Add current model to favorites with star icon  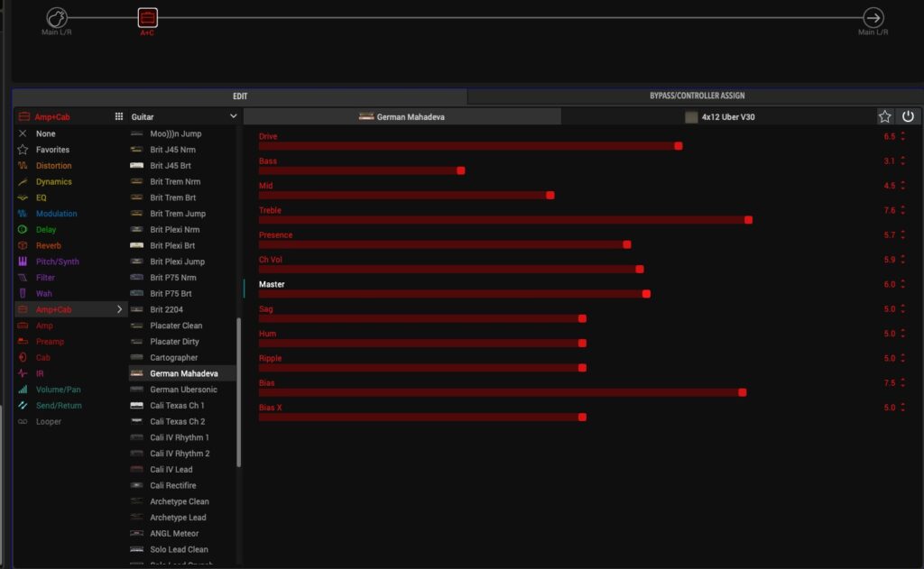(885, 116)
